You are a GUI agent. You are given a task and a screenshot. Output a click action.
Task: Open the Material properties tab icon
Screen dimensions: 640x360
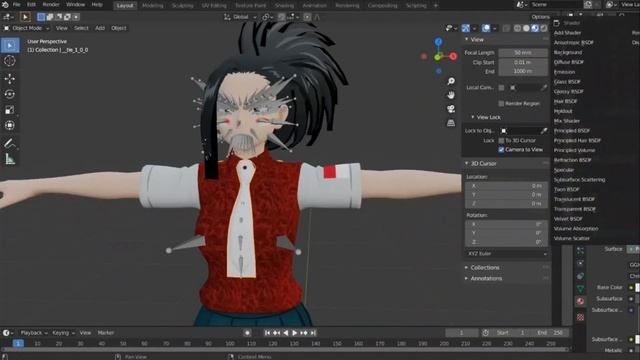point(580,301)
